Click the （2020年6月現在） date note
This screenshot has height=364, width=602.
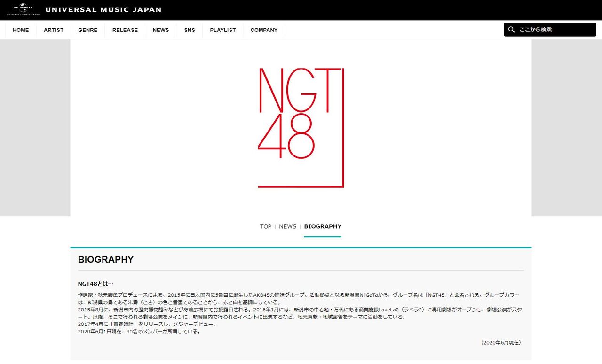(501, 343)
